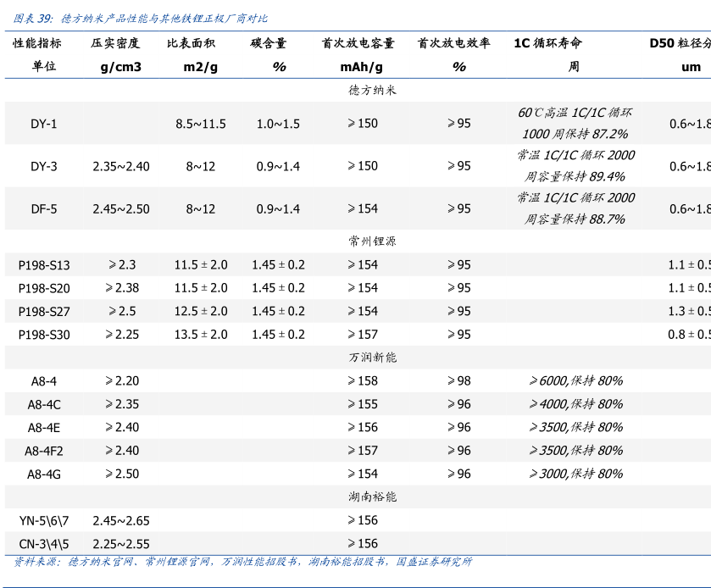711x588 pixels.
Task: Click the ≥6000,保持 80% cycle life cell
Action: (576, 380)
